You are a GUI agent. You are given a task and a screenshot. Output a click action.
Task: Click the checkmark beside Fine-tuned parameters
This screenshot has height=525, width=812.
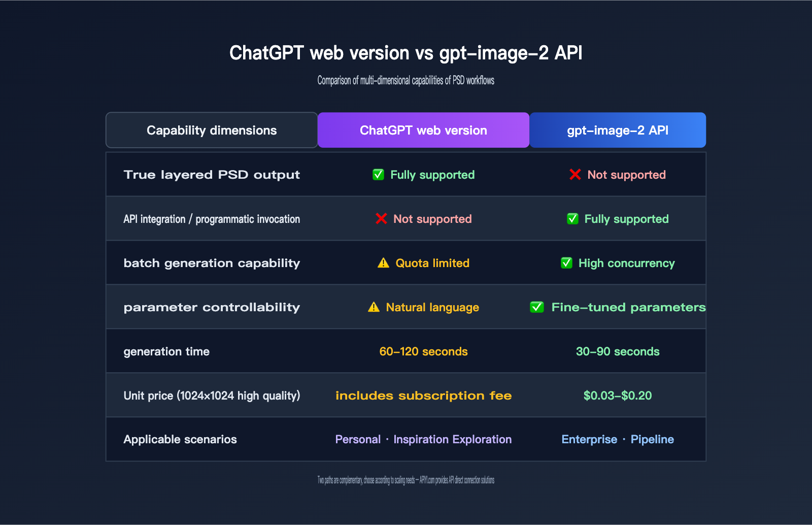537,307
